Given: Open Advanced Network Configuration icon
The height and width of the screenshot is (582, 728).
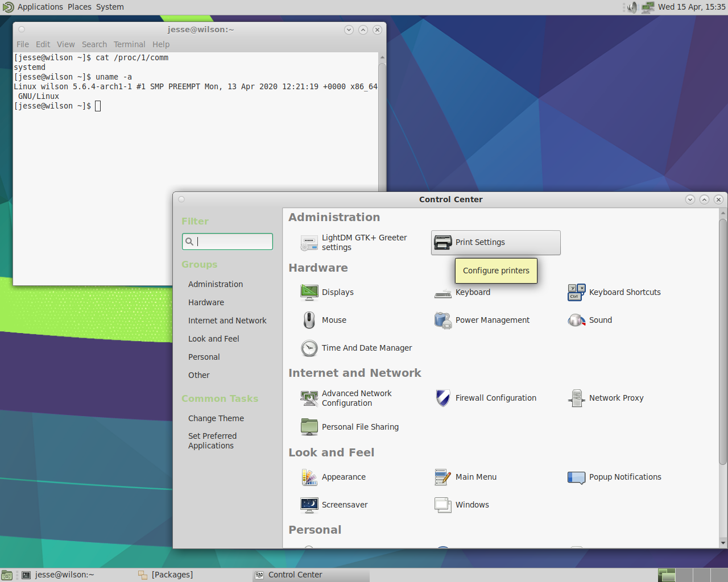Looking at the screenshot, I should pos(309,398).
